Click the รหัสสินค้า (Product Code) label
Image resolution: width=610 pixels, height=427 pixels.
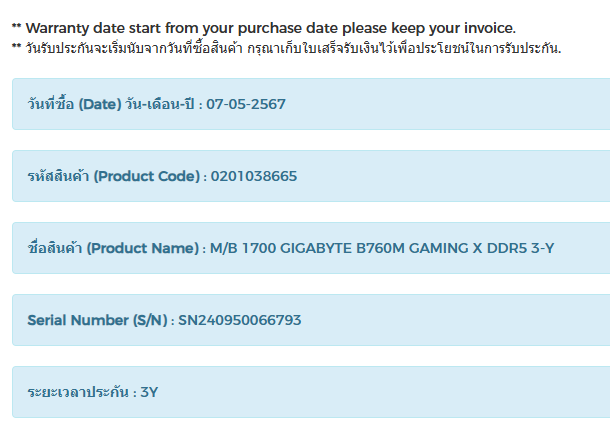click(x=114, y=176)
